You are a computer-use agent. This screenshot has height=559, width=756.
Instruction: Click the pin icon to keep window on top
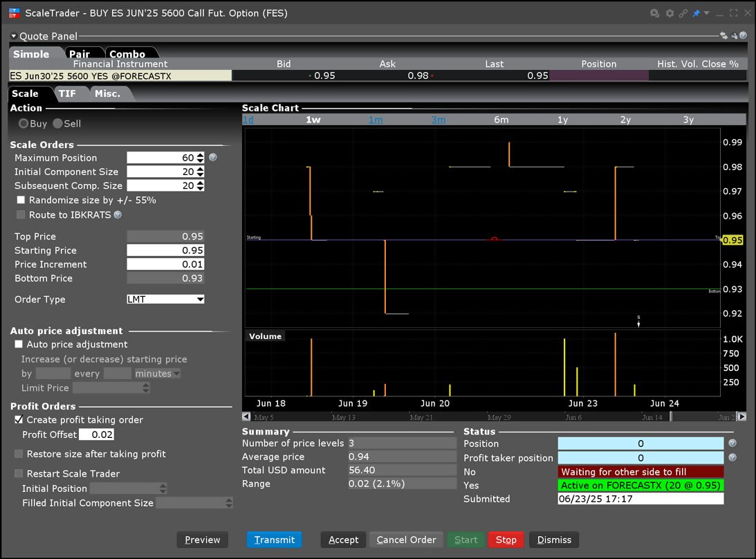coord(696,13)
